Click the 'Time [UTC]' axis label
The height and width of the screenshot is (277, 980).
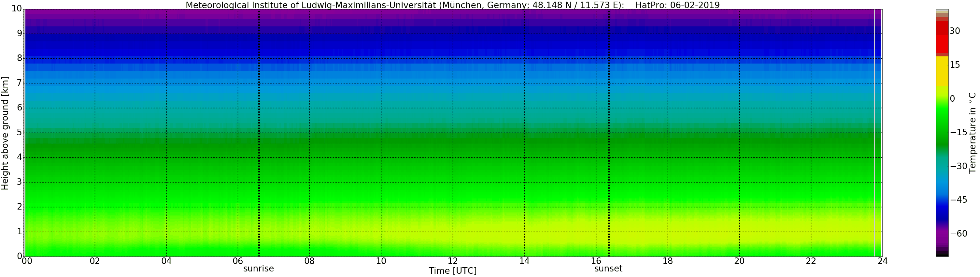click(x=452, y=271)
